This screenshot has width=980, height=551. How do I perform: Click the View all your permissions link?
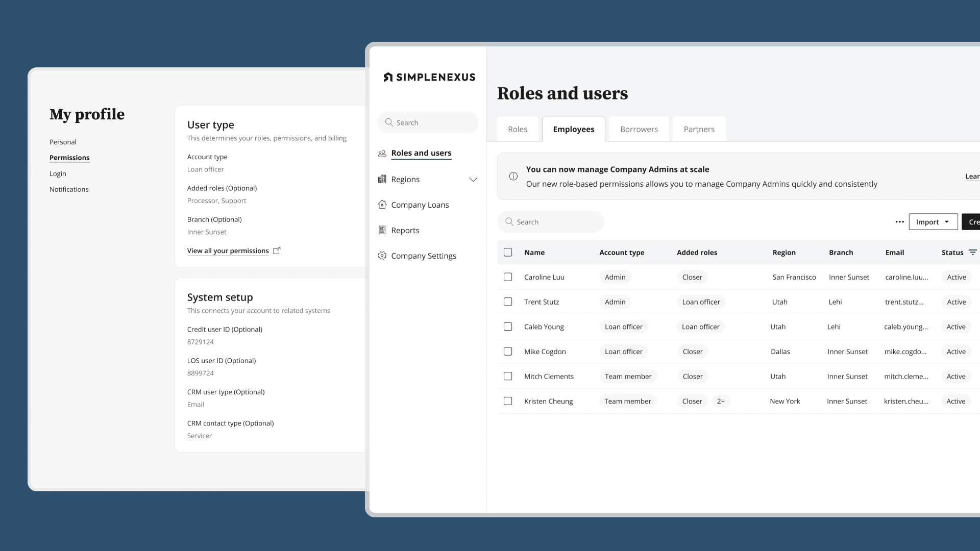coord(228,251)
